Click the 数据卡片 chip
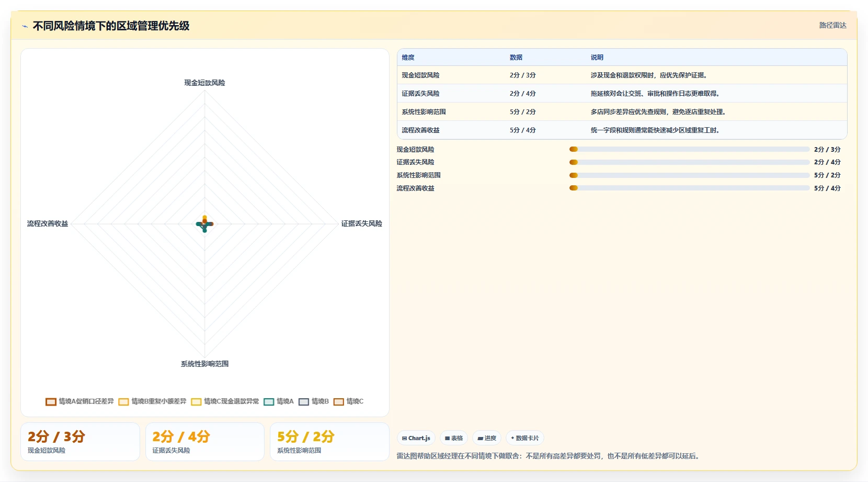 pyautogui.click(x=524, y=438)
